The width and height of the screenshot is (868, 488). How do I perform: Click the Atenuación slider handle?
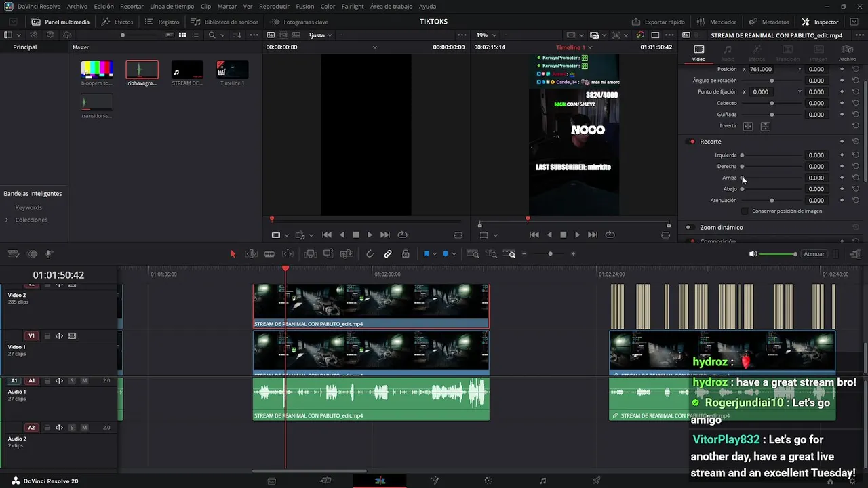tap(772, 201)
